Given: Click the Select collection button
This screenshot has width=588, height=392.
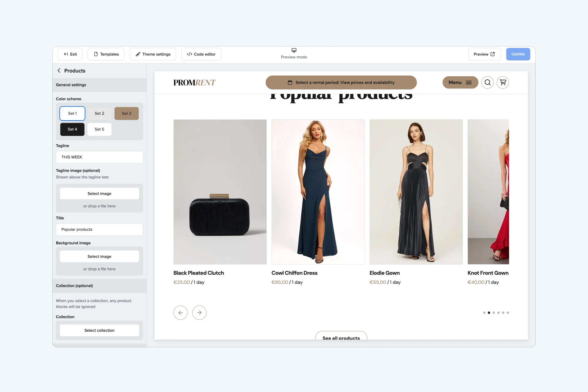Looking at the screenshot, I should pos(99,330).
